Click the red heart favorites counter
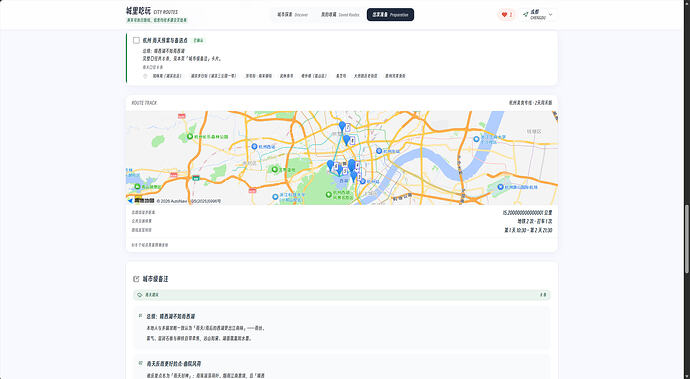 [x=506, y=15]
